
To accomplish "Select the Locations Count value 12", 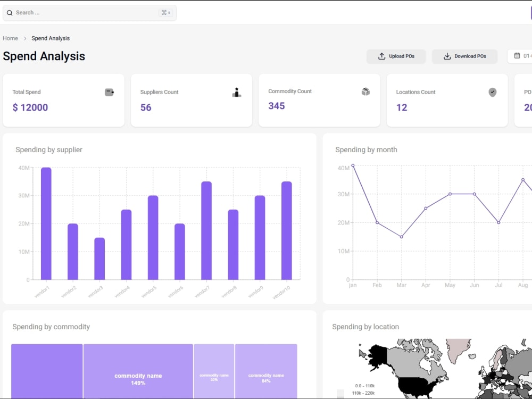I will [402, 107].
